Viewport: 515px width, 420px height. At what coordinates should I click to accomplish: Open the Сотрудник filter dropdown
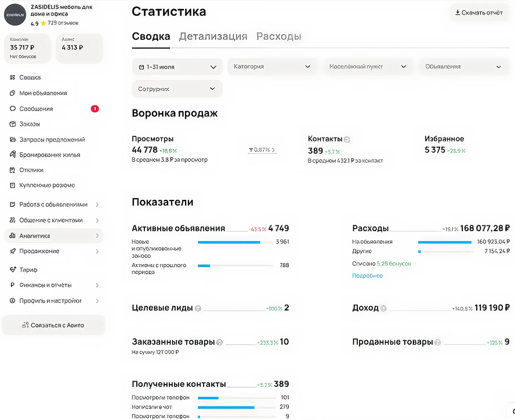tap(177, 89)
